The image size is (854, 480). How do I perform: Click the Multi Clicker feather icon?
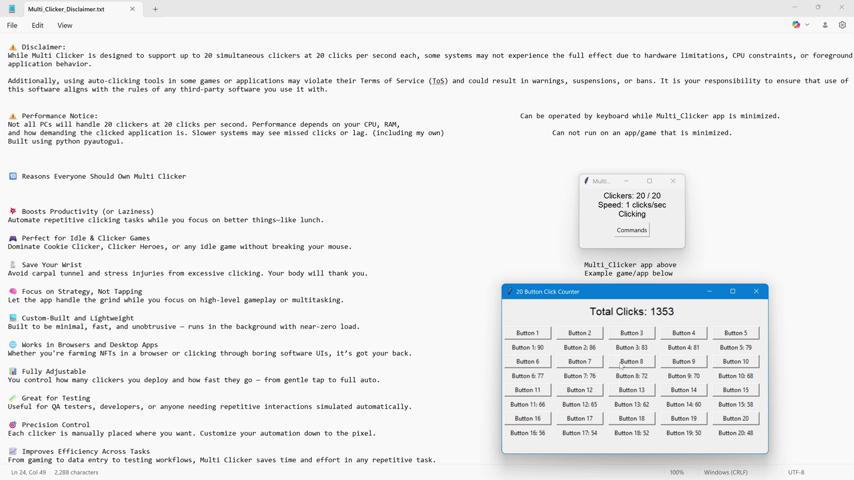point(587,181)
